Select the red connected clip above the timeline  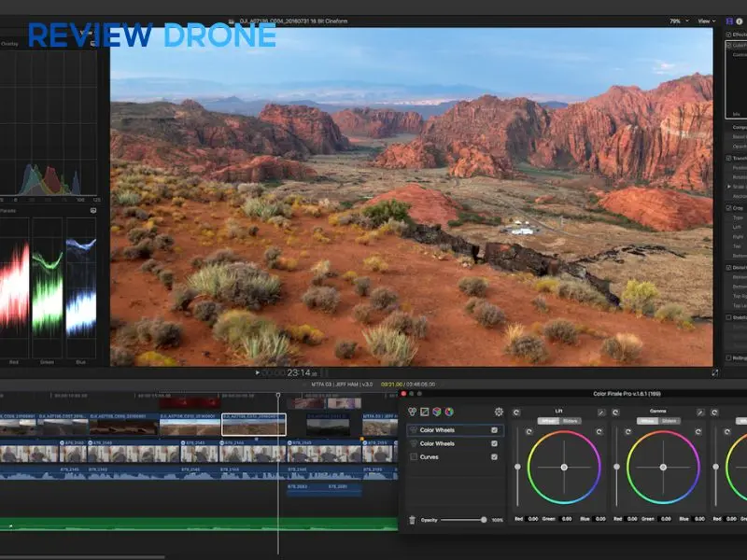(190, 403)
